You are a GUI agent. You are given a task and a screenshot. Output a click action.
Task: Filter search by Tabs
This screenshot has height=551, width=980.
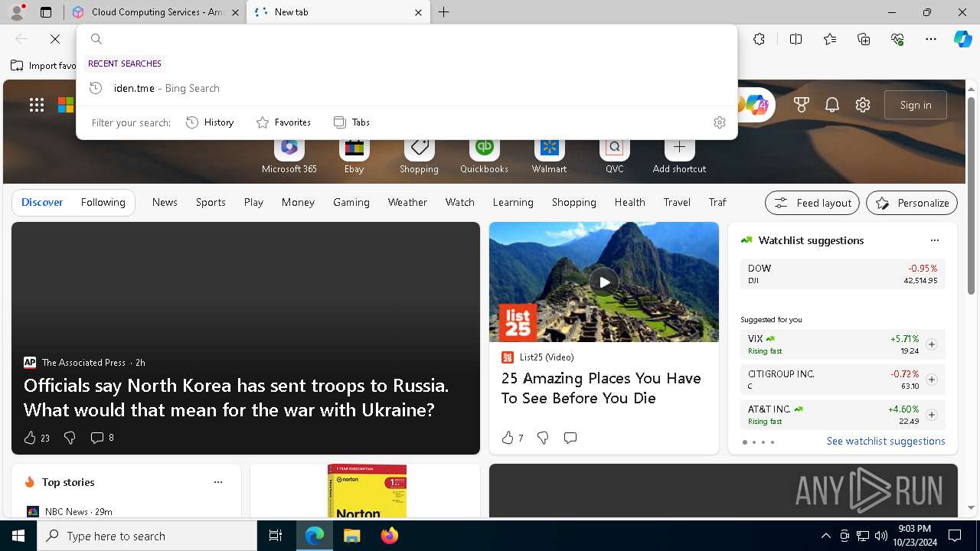coord(351,122)
